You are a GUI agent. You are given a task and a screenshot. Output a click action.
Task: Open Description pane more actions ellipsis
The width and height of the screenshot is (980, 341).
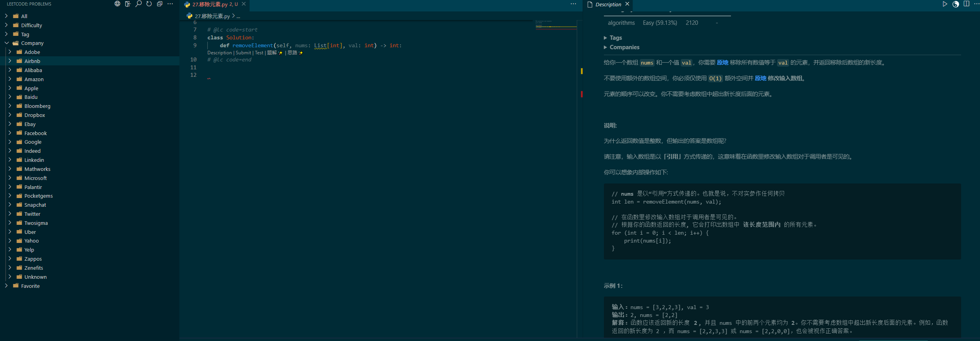pos(976,4)
